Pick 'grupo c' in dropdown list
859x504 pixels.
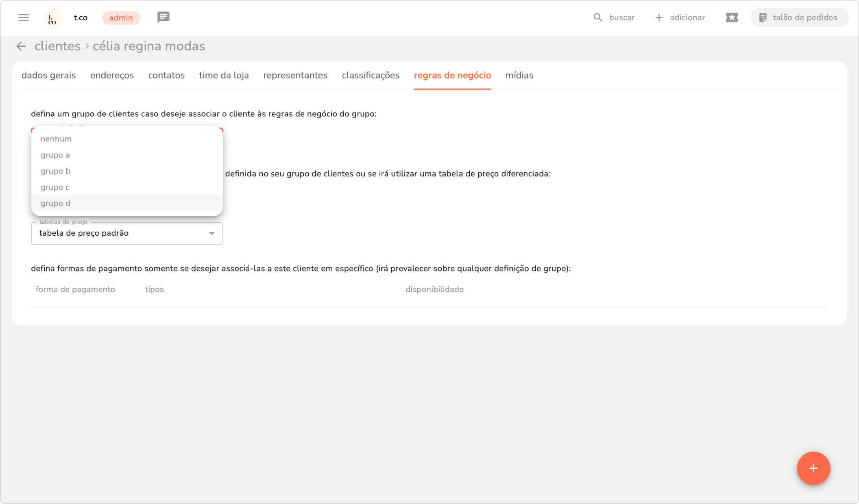55,187
